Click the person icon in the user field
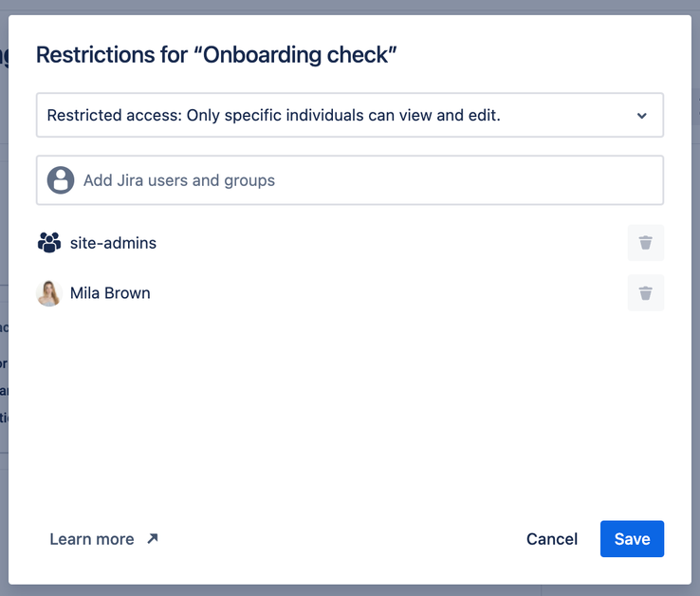Screen dimensions: 700x596 [x=61, y=180]
